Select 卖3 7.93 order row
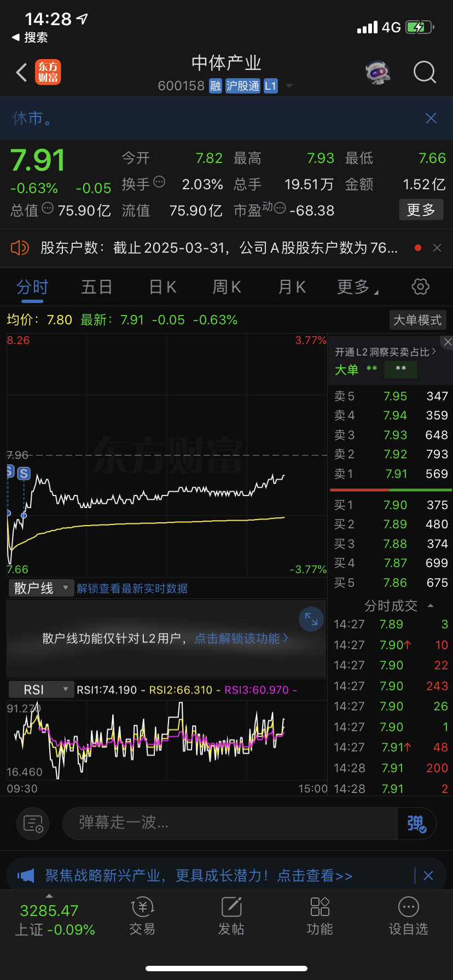This screenshot has height=980, width=453. pos(391,435)
